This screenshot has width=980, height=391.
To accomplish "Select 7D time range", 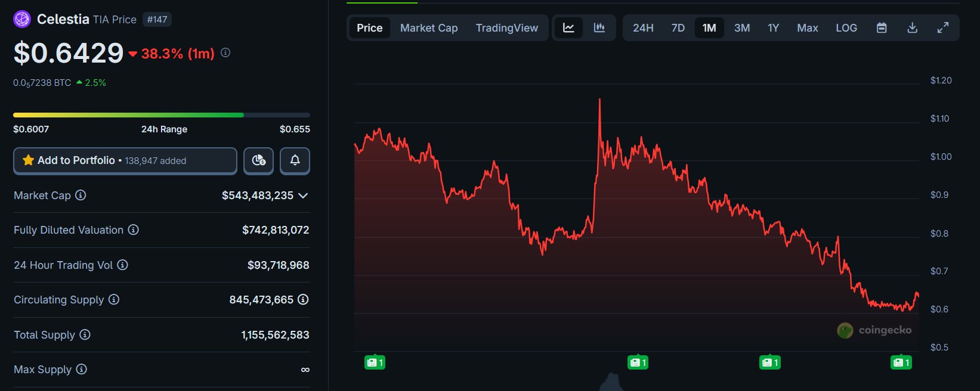I will [x=678, y=28].
